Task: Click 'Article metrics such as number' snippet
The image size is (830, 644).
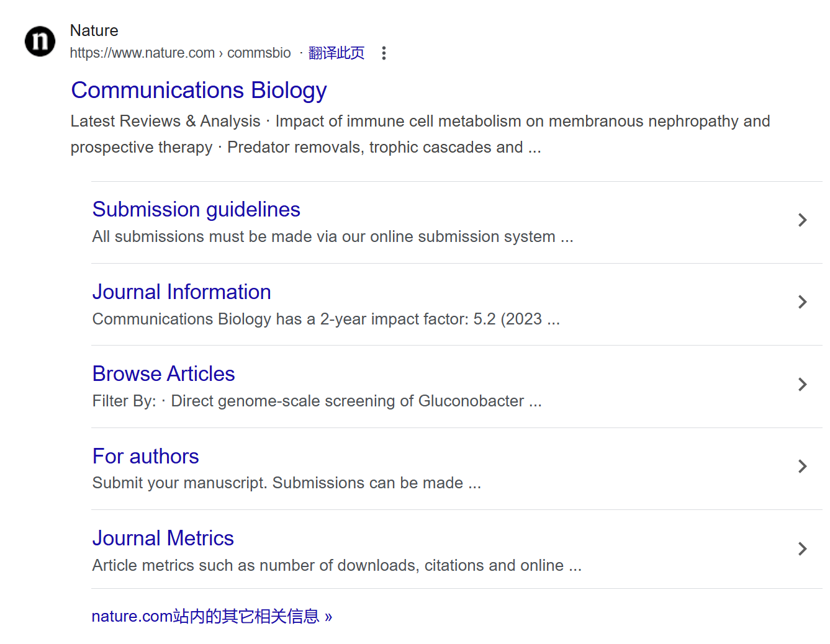Action: click(x=337, y=566)
